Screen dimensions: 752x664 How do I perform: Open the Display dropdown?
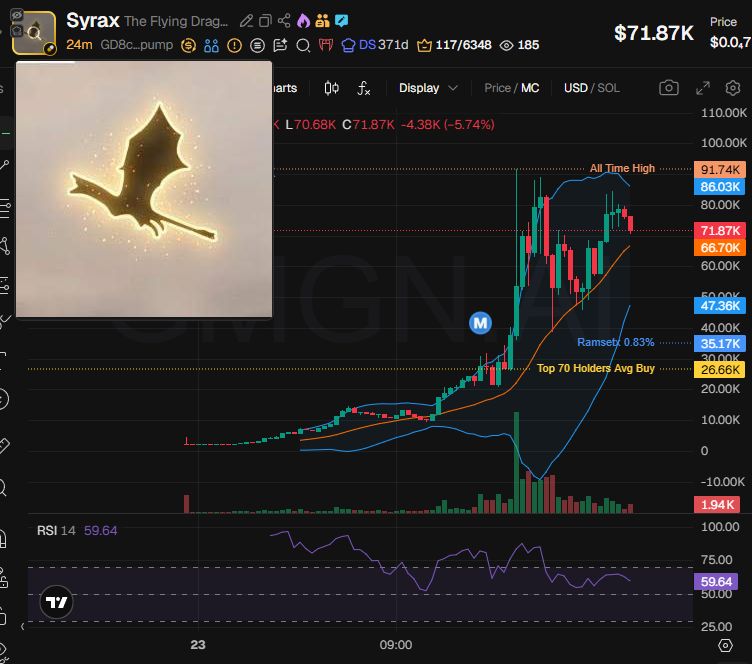(428, 88)
